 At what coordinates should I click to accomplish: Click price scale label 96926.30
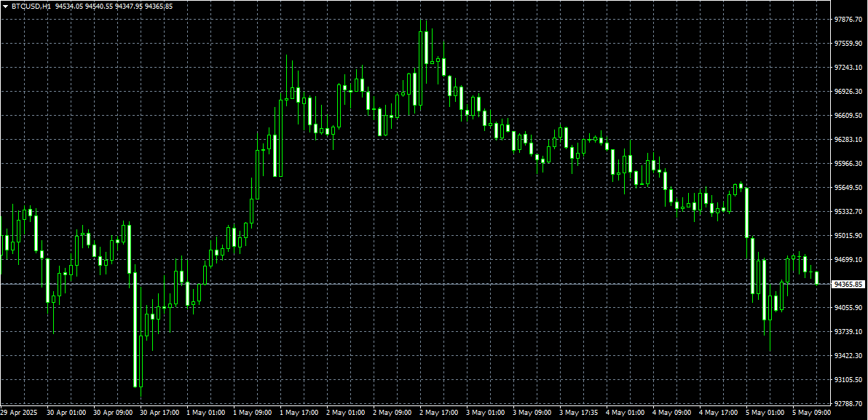pyautogui.click(x=848, y=91)
